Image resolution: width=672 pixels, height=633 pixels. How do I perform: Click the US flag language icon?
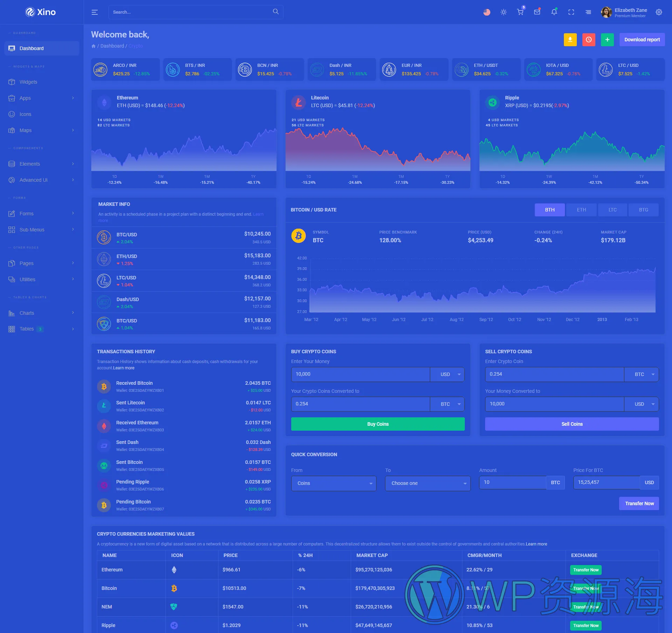(486, 12)
